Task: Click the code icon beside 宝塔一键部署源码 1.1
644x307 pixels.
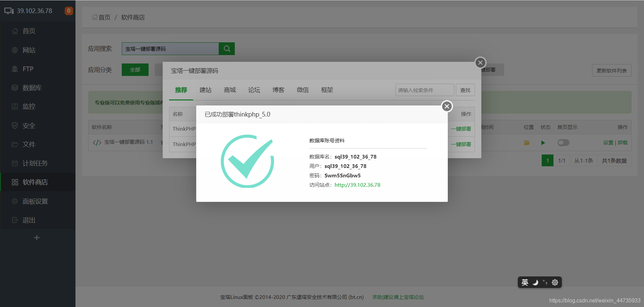Action: coord(97,142)
